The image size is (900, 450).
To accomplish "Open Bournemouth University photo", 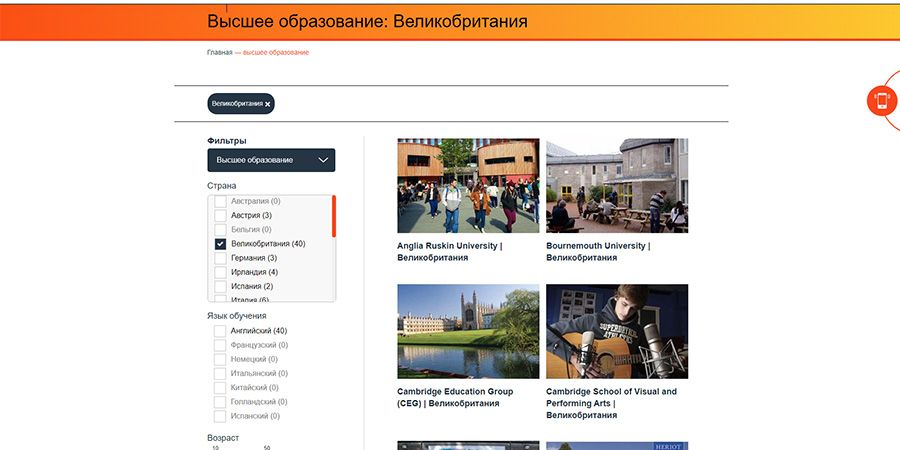I will [617, 185].
